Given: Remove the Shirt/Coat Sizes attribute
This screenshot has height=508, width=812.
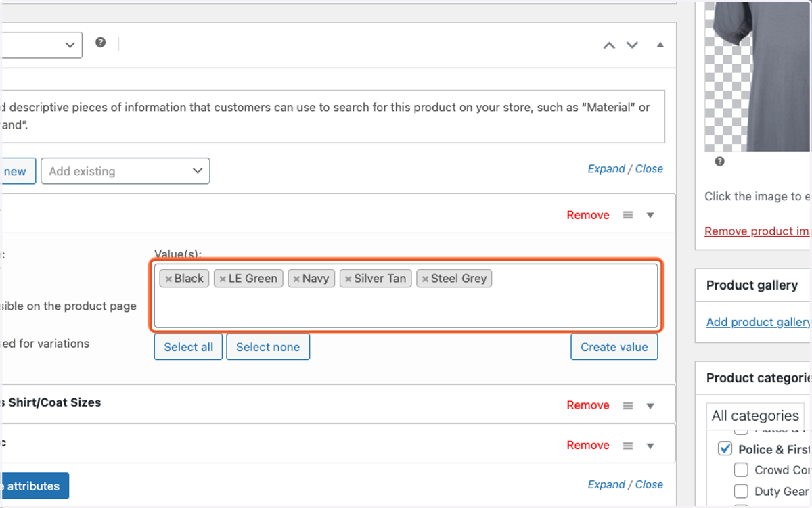Looking at the screenshot, I should coord(588,405).
